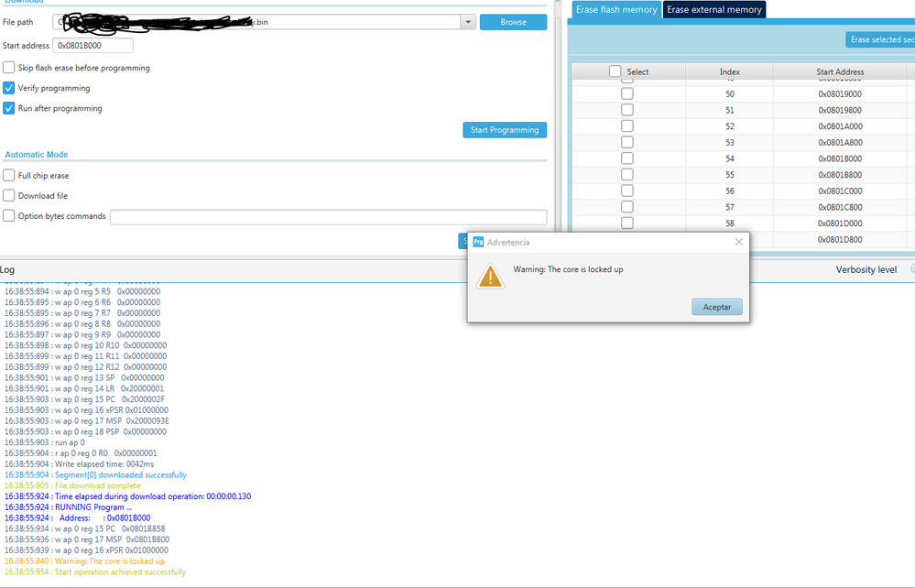Click start address cell 0x0801B000 in table
The height and width of the screenshot is (588, 915).
pyautogui.click(x=840, y=158)
